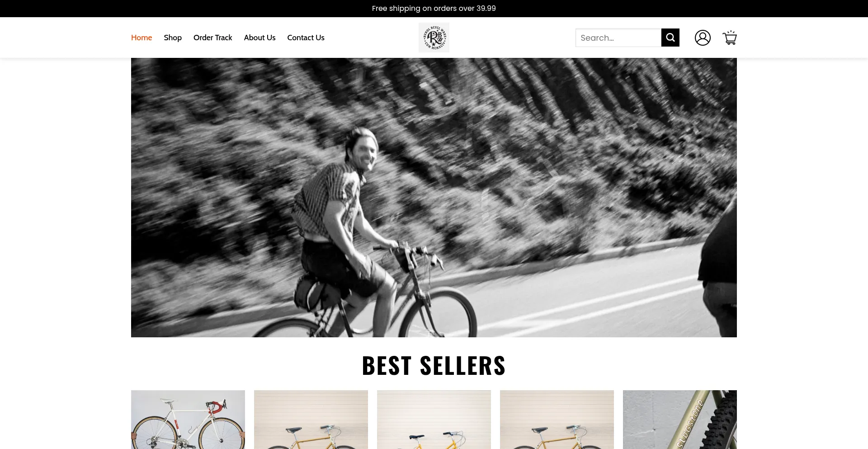Screen dimensions: 868x449
Task: Click the BEST SELLERS heading
Action: [434, 365]
